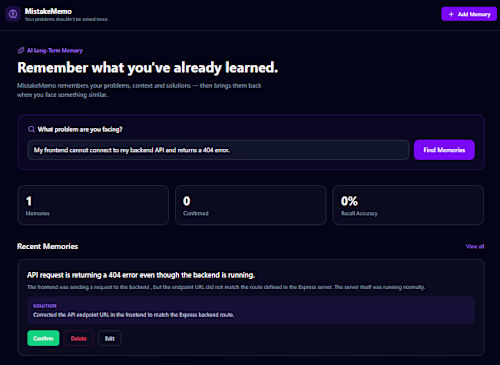This screenshot has width=500, height=365.
Task: Click the 'What problem are you facing?' label
Action: coord(80,129)
